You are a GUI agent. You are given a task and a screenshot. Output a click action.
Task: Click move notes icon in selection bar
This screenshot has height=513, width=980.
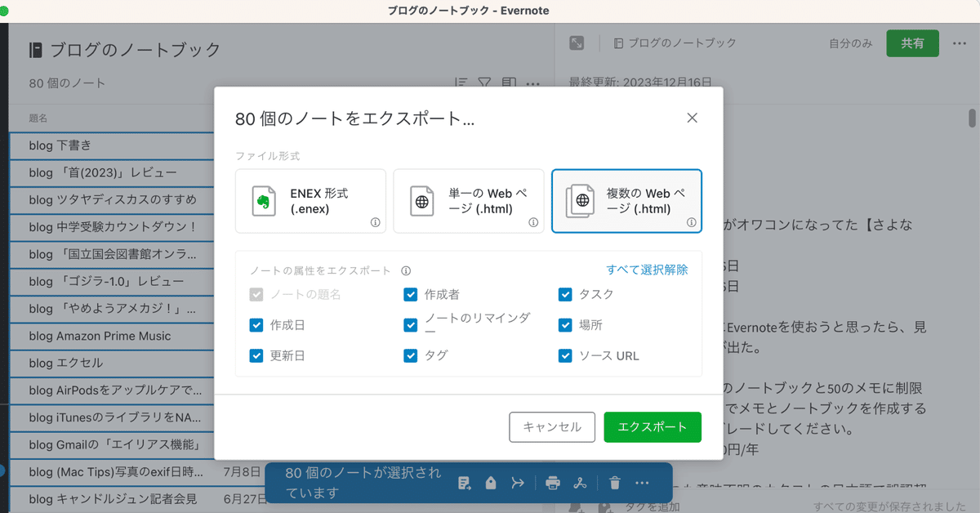465,483
